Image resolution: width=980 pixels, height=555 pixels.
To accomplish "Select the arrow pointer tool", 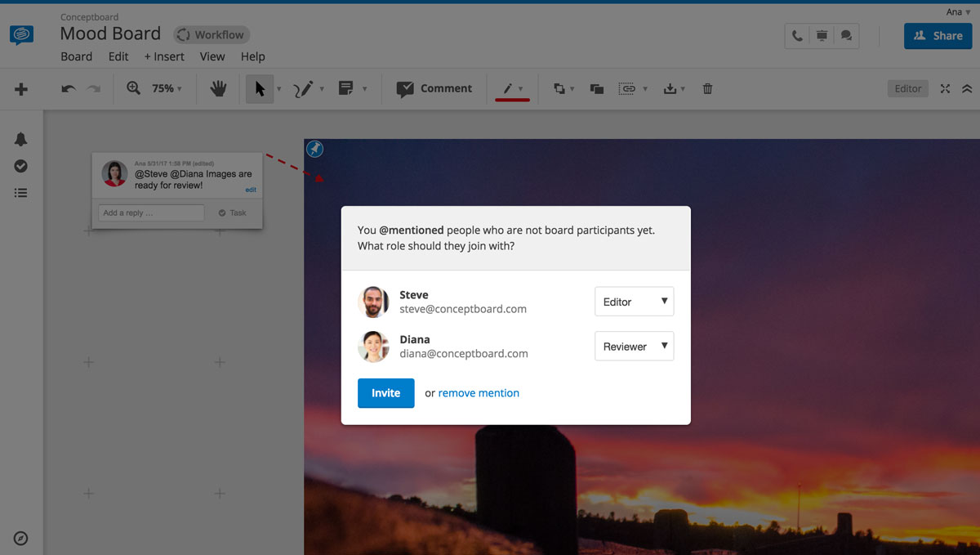I will coord(260,88).
